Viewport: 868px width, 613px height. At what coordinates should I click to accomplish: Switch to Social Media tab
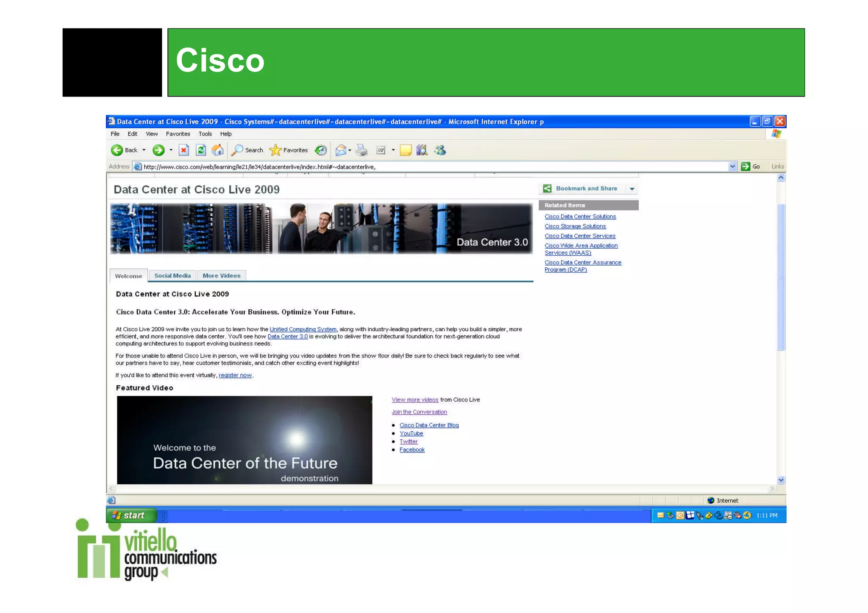click(172, 275)
